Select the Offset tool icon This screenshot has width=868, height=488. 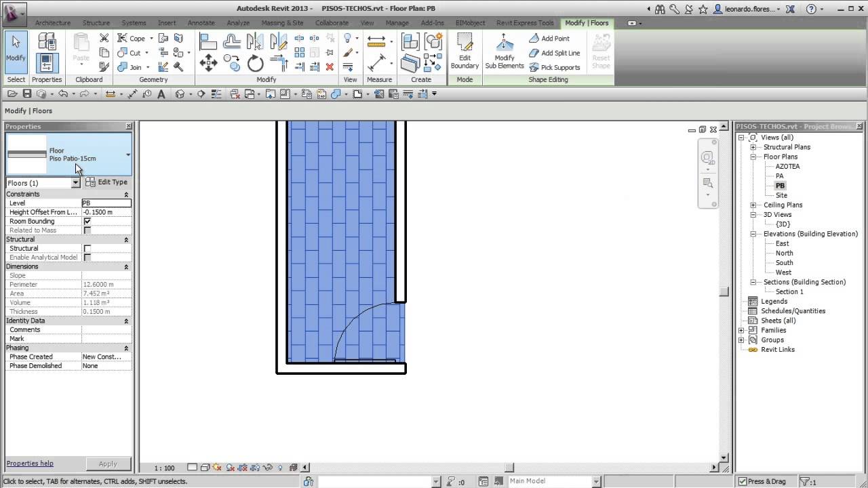tap(232, 42)
